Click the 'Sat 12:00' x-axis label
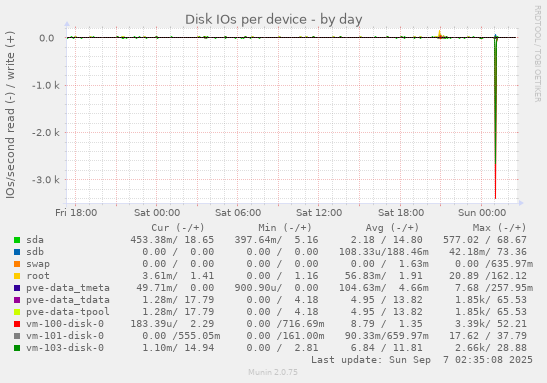This screenshot has height=383, width=547. (x=319, y=213)
